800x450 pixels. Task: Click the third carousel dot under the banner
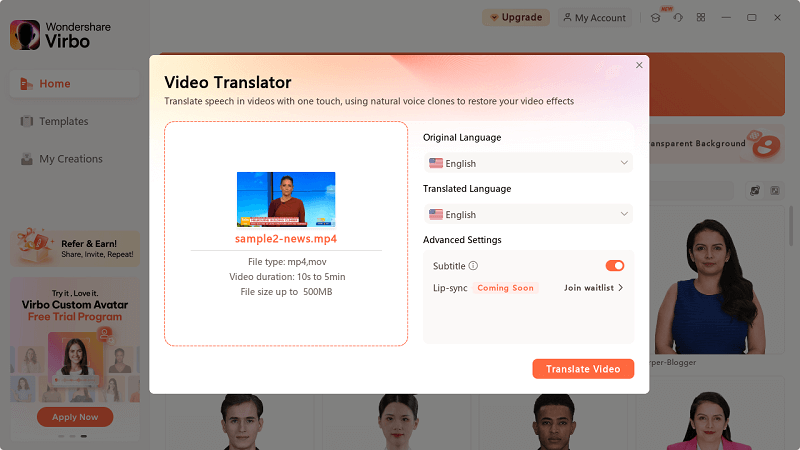(x=84, y=436)
